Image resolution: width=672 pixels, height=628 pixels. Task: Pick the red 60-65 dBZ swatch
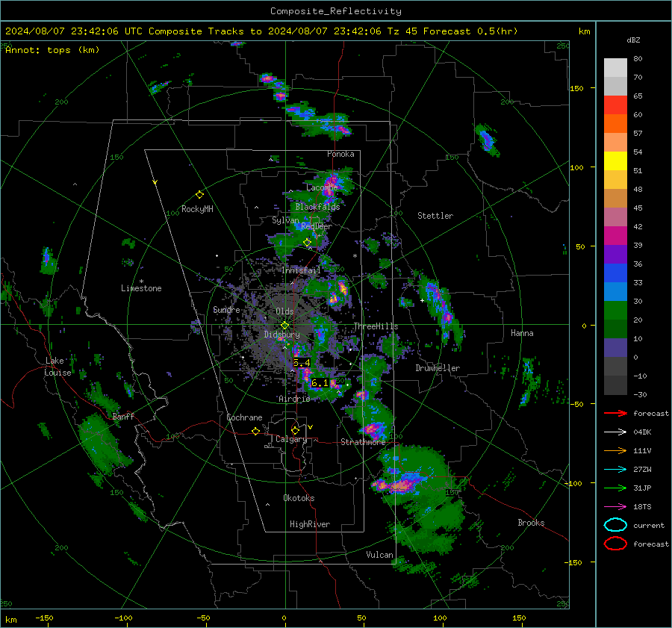point(615,105)
